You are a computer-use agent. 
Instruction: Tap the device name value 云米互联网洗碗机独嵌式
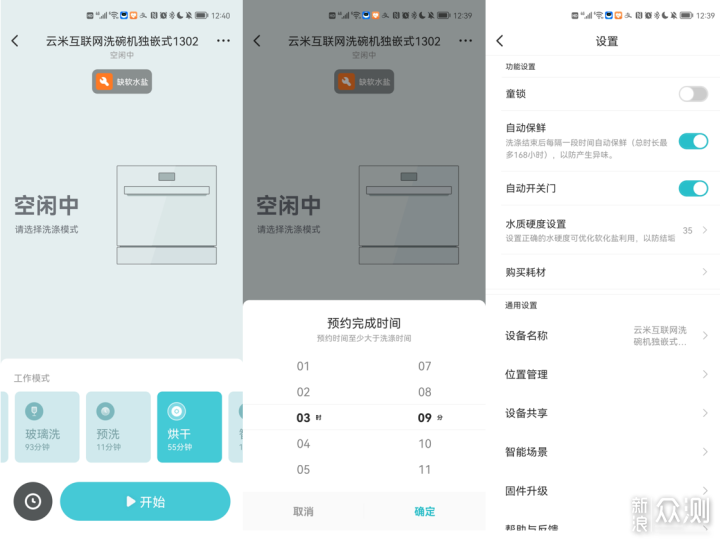(x=660, y=336)
